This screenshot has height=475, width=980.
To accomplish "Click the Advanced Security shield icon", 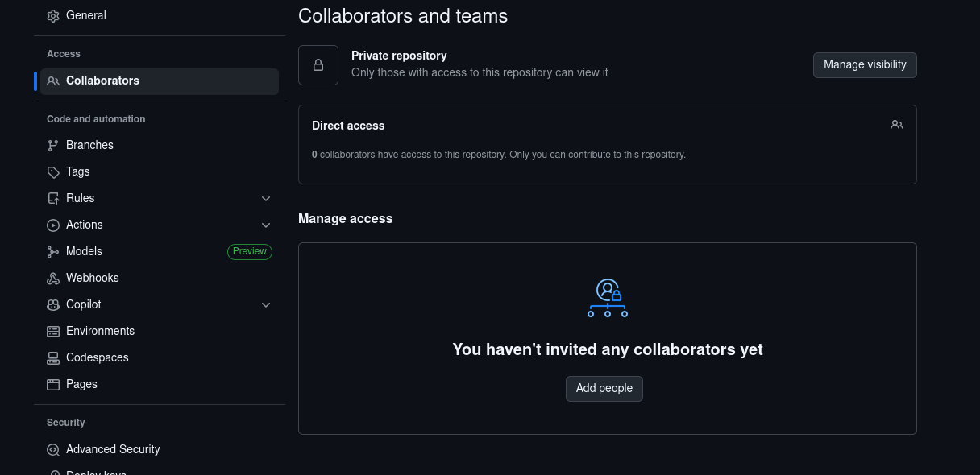I will click(x=53, y=450).
